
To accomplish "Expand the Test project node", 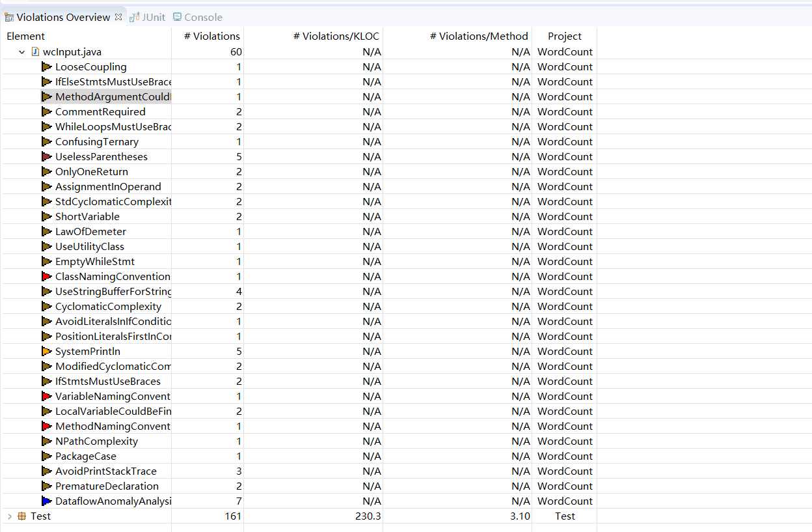I will click(9, 516).
